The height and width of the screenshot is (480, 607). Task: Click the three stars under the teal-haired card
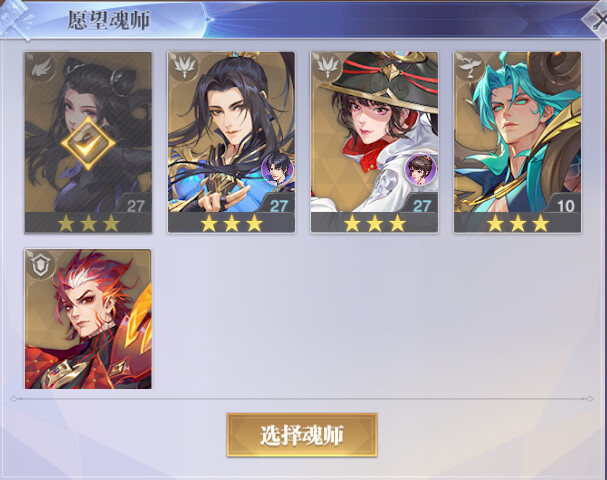518,223
